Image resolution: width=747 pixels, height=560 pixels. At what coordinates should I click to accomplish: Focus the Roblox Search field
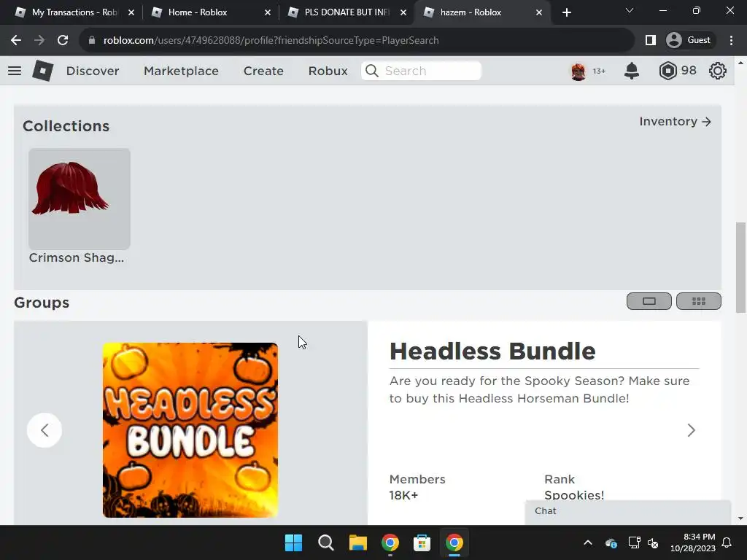point(421,71)
